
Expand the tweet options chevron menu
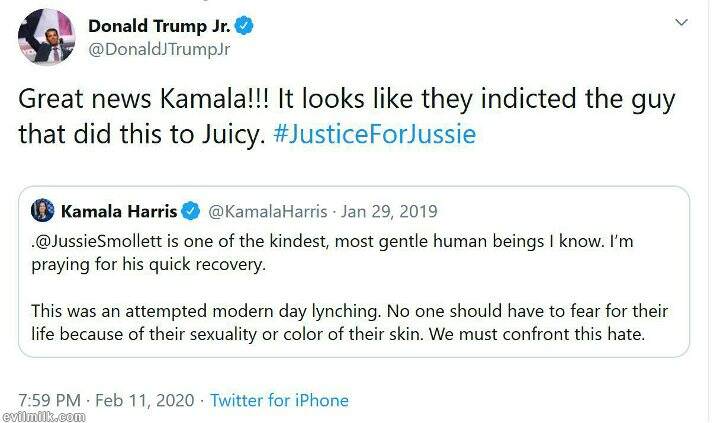coord(682,22)
